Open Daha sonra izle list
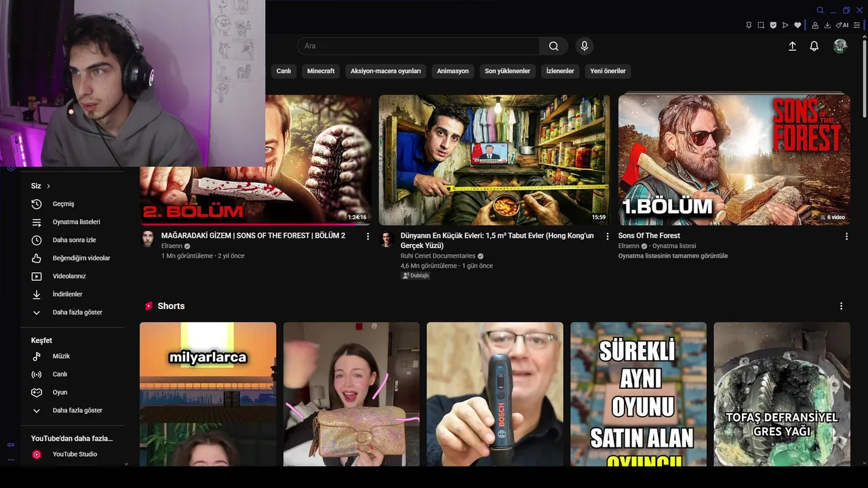868x488 pixels. [x=73, y=240]
